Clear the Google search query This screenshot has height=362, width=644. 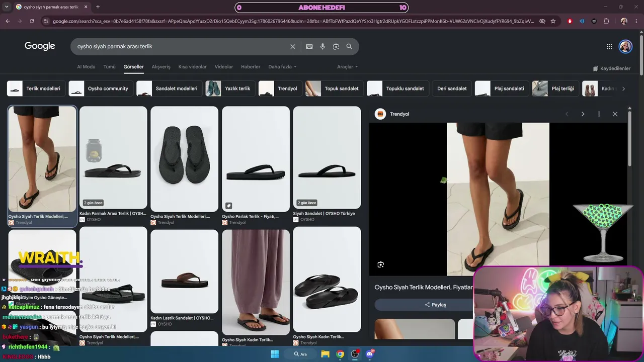click(x=293, y=47)
